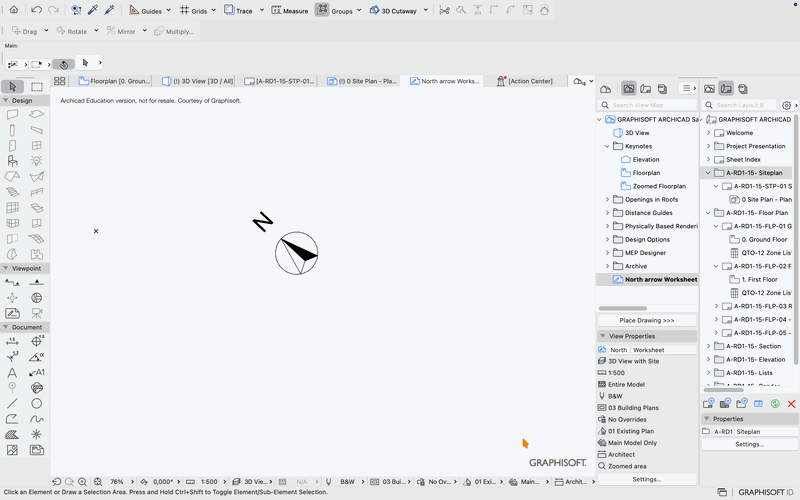Select the Circle/Arc tool
Screen dimensions: 800x500
[37, 404]
